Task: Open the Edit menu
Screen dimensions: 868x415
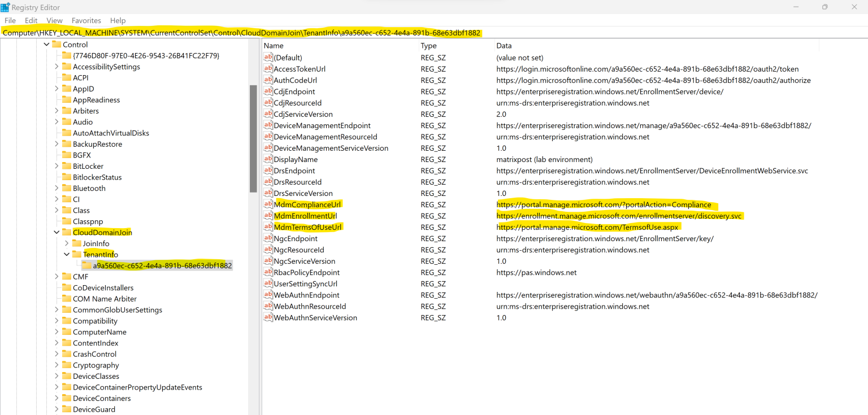Action: 31,20
